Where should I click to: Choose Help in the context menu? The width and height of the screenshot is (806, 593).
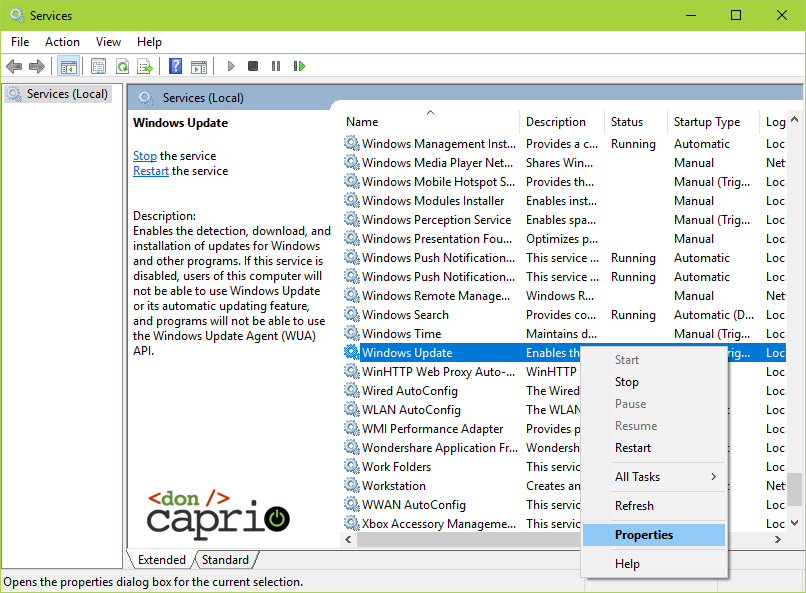(654, 564)
